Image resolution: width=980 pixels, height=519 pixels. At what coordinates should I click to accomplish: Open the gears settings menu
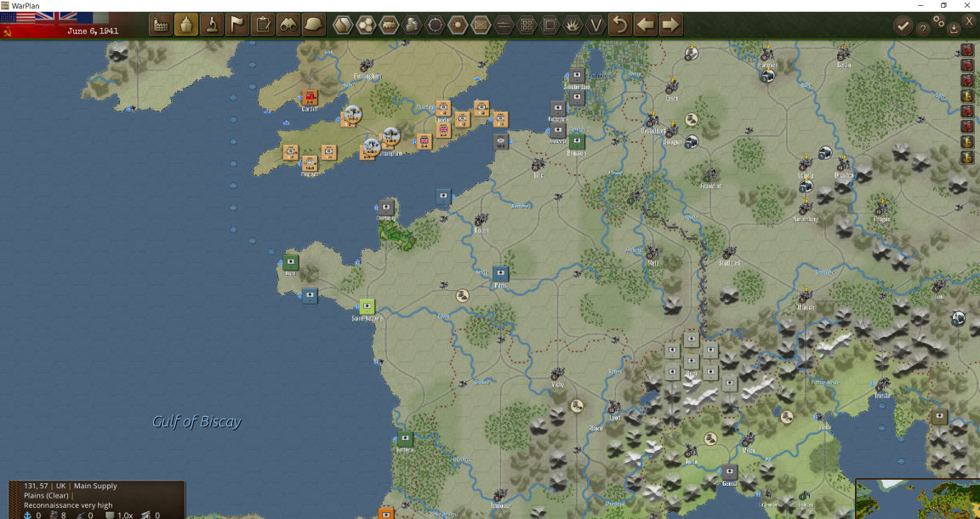pos(939,21)
